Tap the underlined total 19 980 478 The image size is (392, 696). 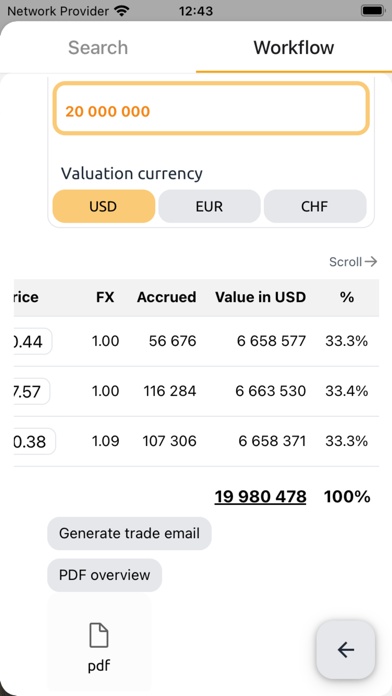261,497
